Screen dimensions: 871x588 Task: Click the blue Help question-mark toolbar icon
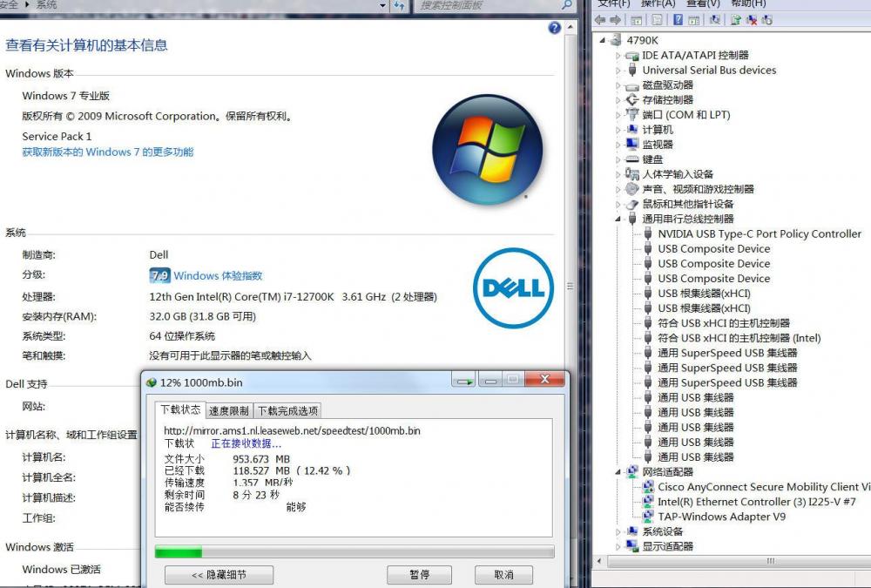tap(678, 20)
